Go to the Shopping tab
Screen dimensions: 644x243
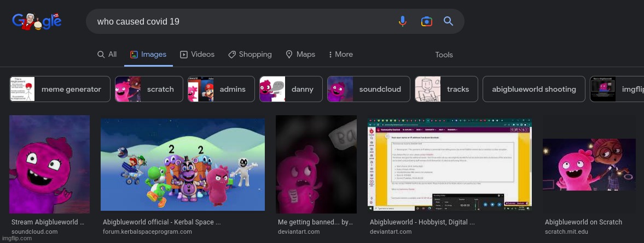pyautogui.click(x=250, y=55)
